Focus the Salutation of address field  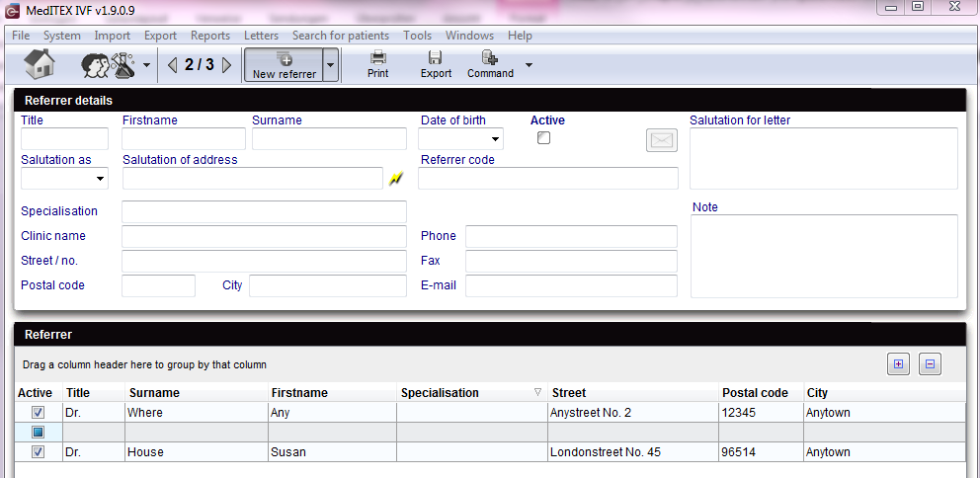pyautogui.click(x=253, y=179)
